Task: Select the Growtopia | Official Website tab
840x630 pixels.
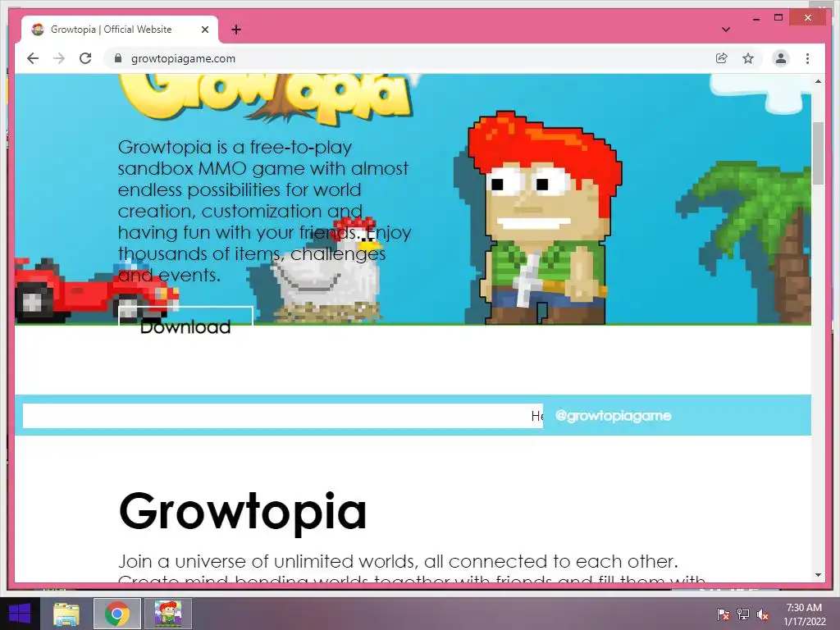Action: click(120, 30)
